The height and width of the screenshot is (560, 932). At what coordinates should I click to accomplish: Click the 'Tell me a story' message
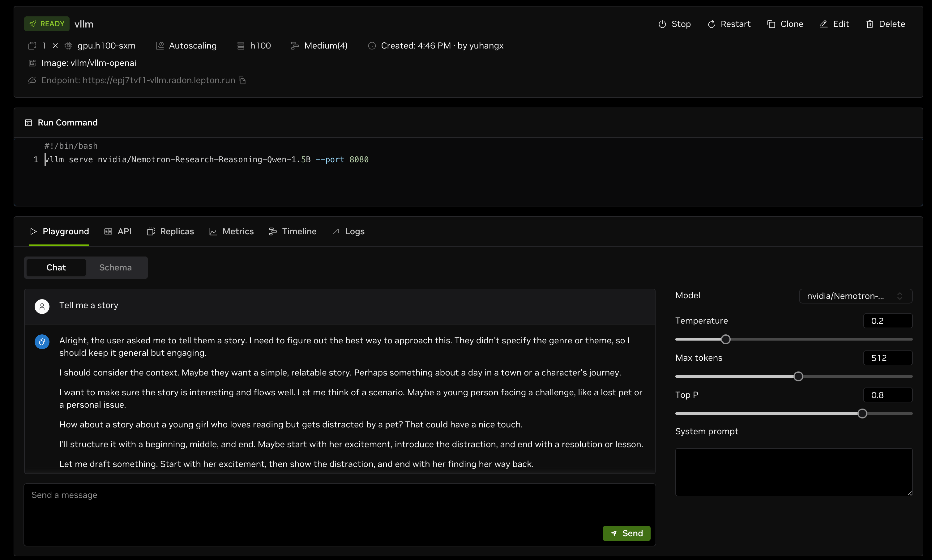89,305
